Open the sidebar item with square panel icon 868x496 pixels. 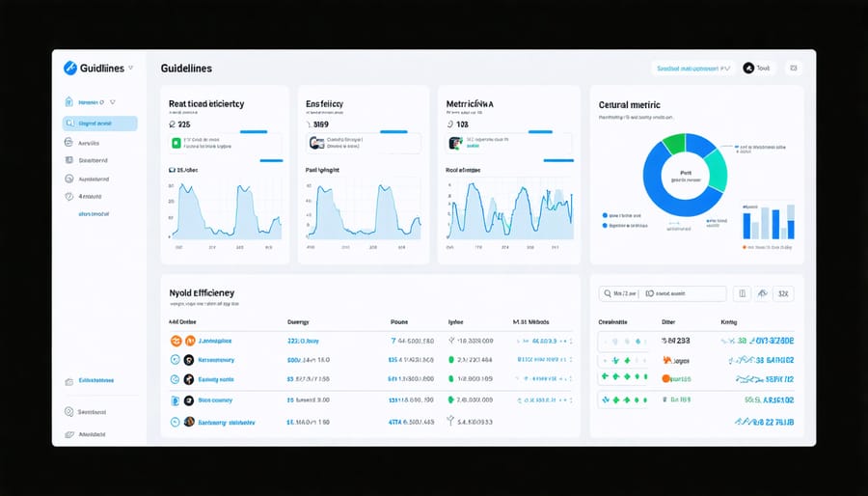[x=87, y=160]
